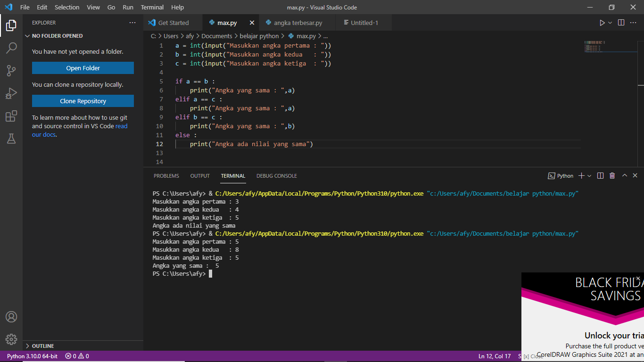Image resolution: width=644 pixels, height=362 pixels.
Task: Open the Extensions view
Action: click(x=11, y=116)
